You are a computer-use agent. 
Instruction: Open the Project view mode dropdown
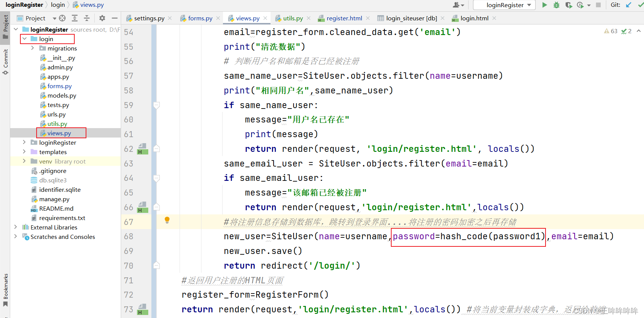54,18
